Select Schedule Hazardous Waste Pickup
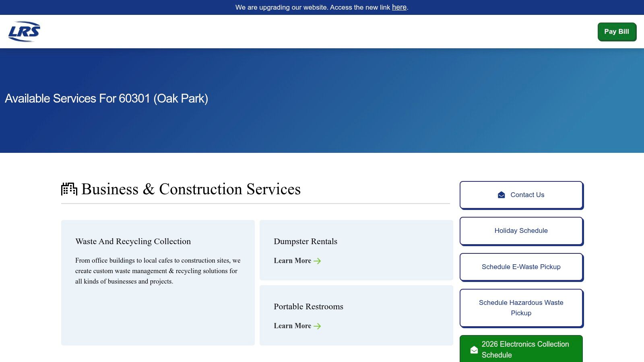The image size is (644, 362). 521,308
